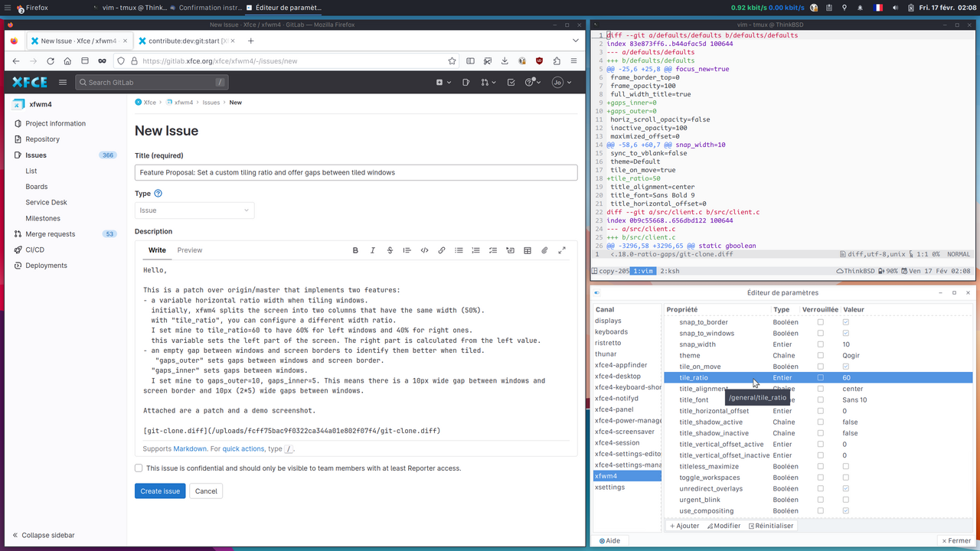Open user avatar Jo dropdown
Viewport: 980px width, 551px height.
[x=561, y=82]
